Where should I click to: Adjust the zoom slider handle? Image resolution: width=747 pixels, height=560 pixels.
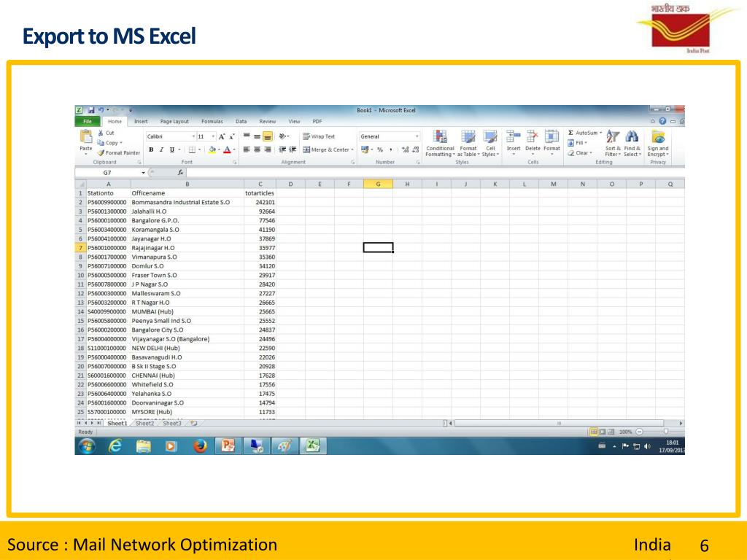pos(666,432)
